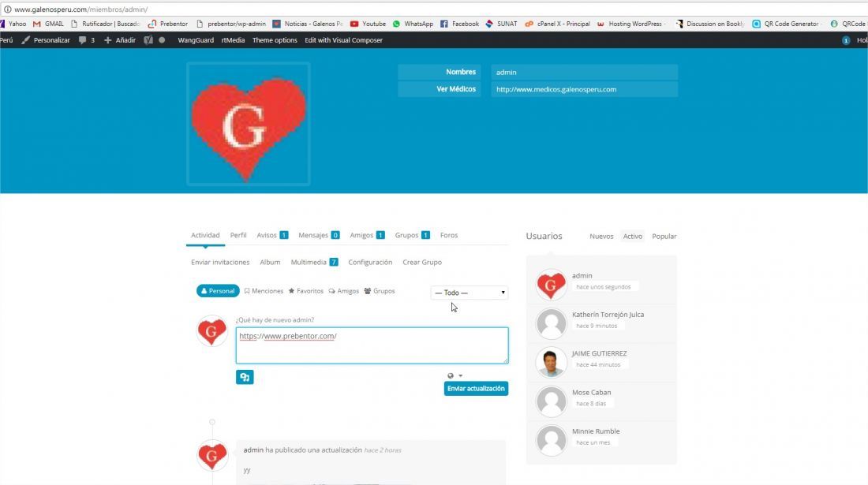Click the Yoast SEO icon in admin bar
This screenshot has height=485, width=868.
[x=148, y=39]
